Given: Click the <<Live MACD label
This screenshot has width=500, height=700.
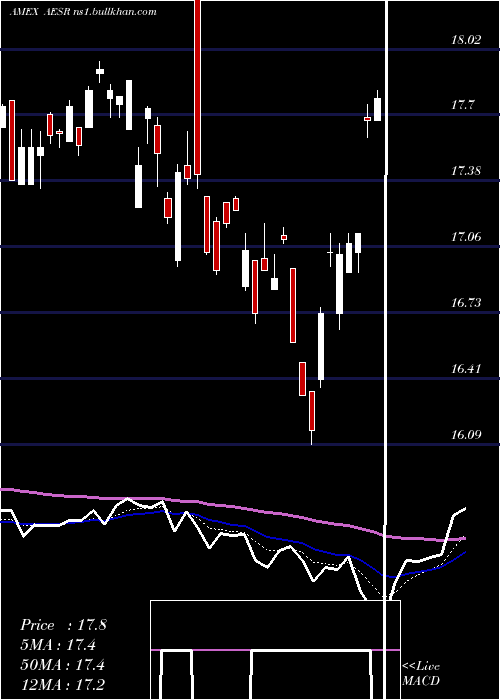Looking at the screenshot, I should [x=421, y=673].
